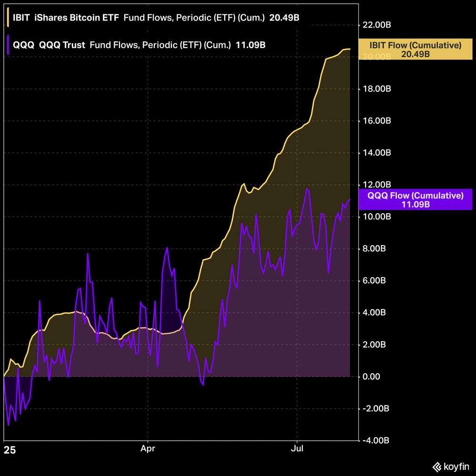
Task: Click the 11.09B value in QQQ legend
Action: (x=250, y=45)
